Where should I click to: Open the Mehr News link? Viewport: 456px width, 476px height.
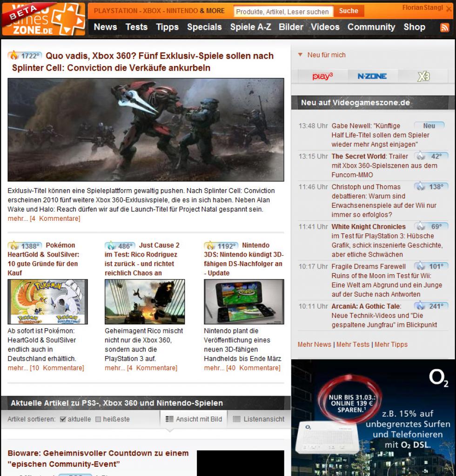click(x=315, y=344)
